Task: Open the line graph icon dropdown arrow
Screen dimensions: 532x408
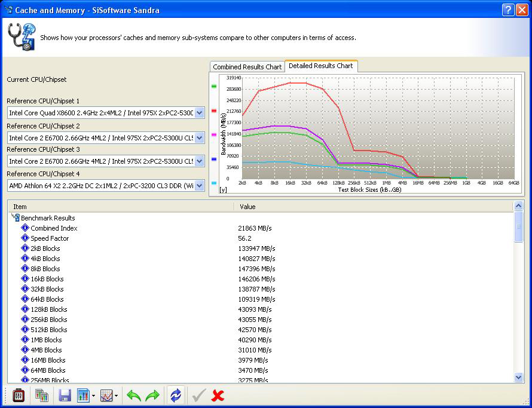Action: 117,396
